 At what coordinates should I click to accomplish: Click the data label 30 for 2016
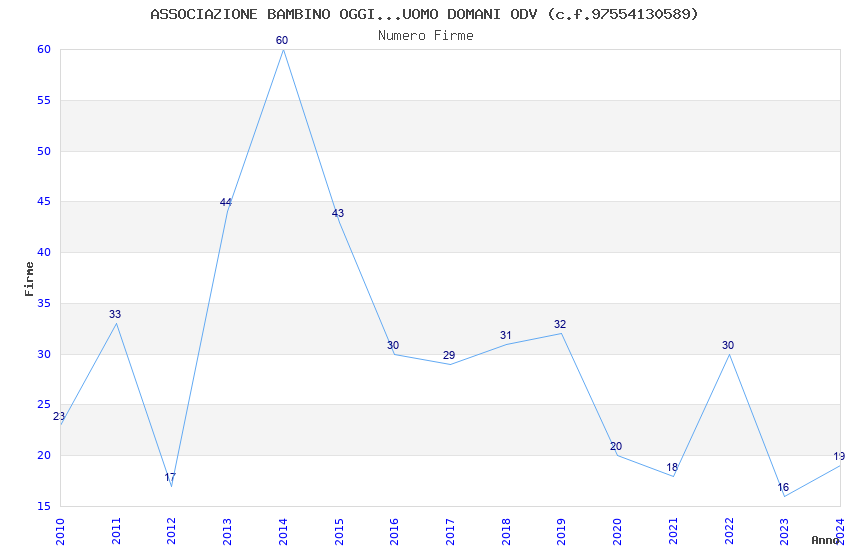[x=393, y=345]
